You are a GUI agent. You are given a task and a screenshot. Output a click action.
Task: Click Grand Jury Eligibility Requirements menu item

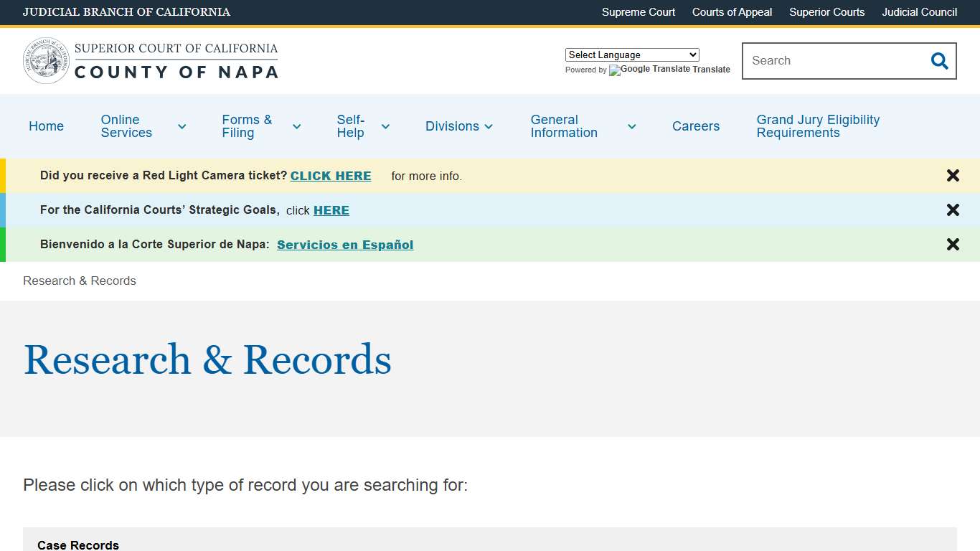pyautogui.click(x=818, y=126)
